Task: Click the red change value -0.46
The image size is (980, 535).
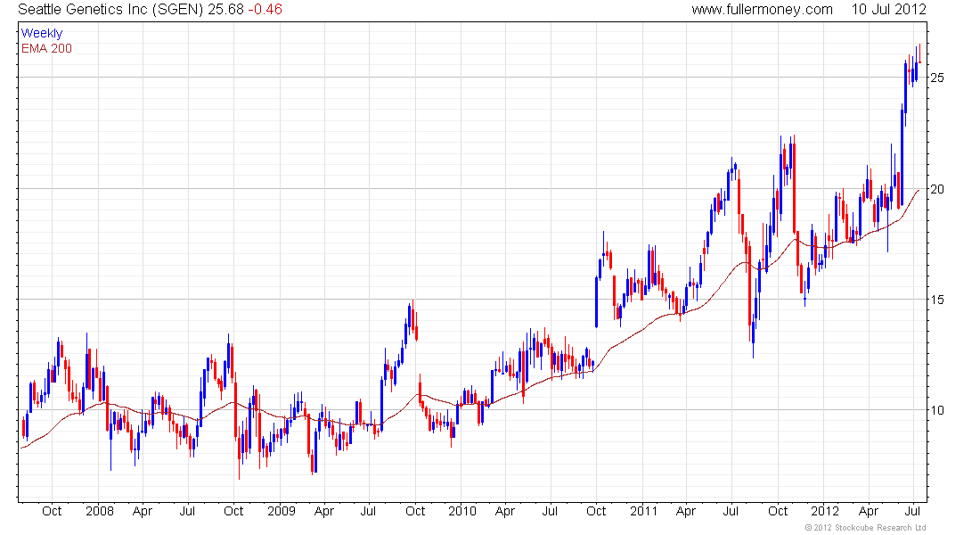Action: [265, 10]
